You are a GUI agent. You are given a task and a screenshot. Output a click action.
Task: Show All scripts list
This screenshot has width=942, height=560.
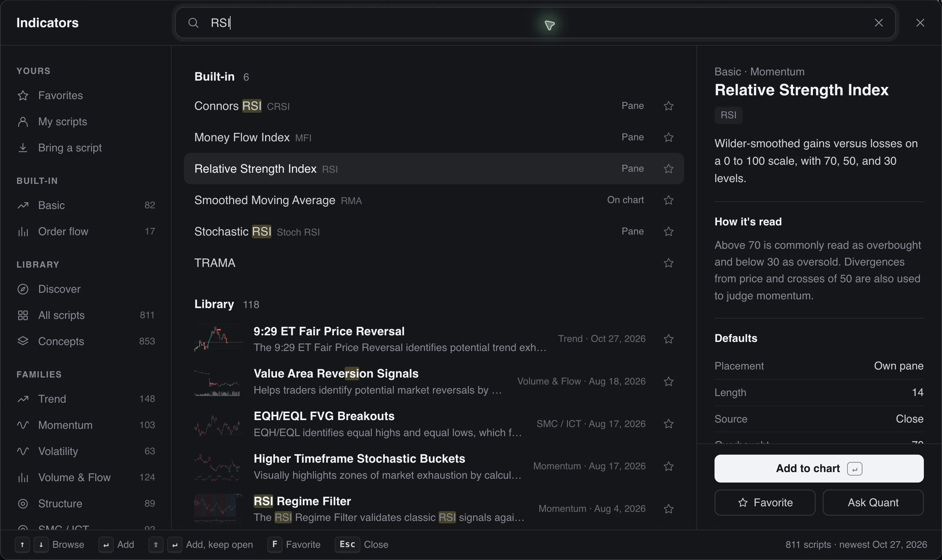pos(86,315)
